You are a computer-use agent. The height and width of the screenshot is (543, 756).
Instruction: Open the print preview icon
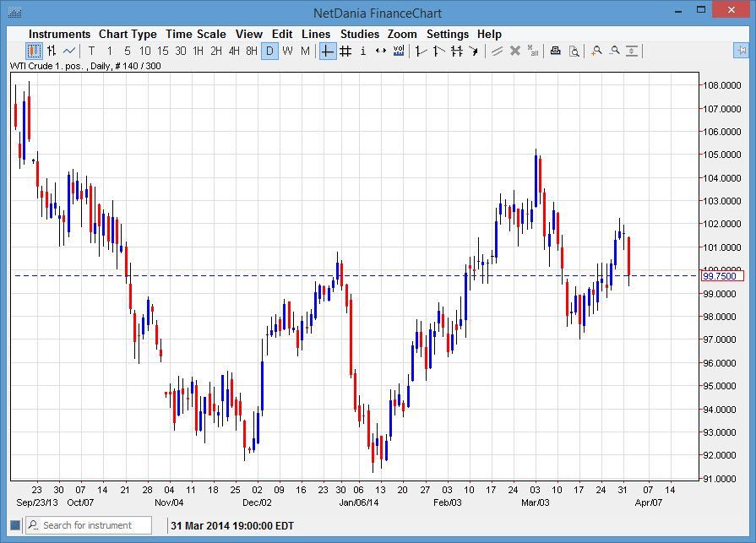574,52
